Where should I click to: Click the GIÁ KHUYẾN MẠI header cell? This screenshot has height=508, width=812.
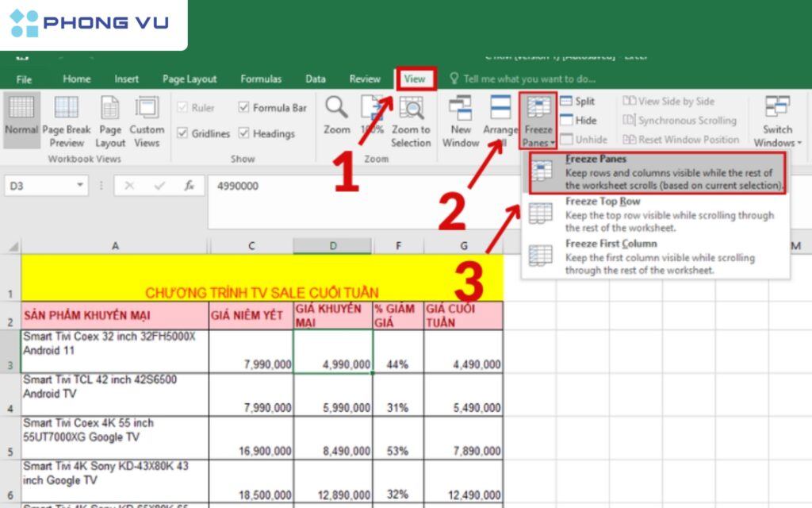click(x=332, y=316)
